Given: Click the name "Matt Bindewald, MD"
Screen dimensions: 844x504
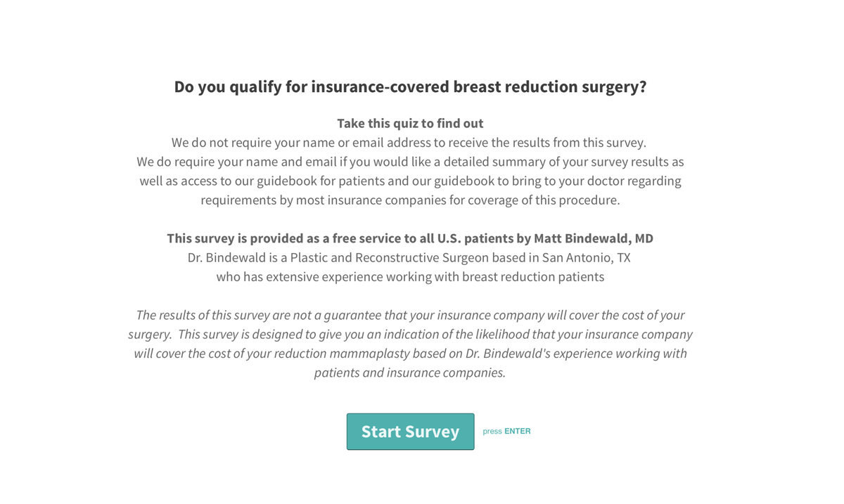Looking at the screenshot, I should click(x=593, y=238).
